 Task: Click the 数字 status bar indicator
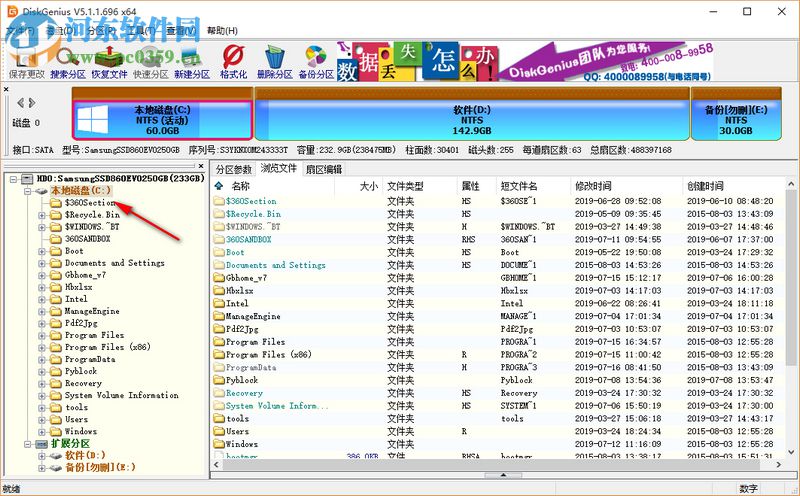coord(749,489)
